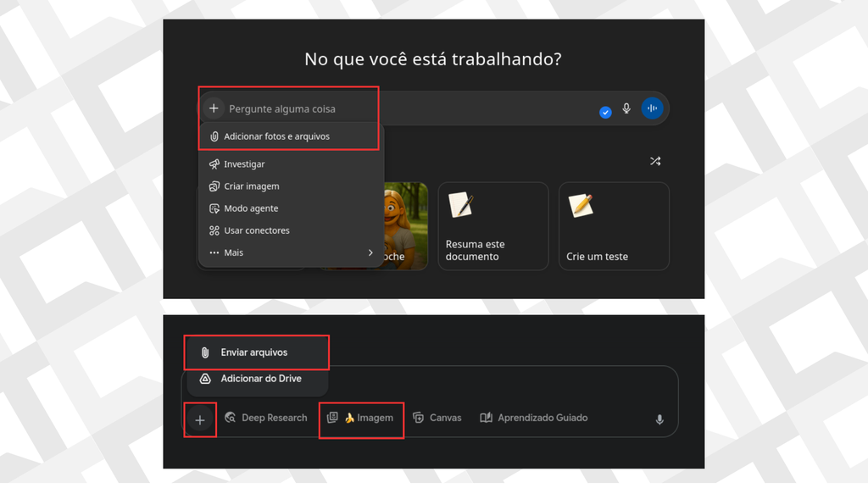Enable Modo agente from the menu
Screen dimensions: 868x488
(251, 208)
